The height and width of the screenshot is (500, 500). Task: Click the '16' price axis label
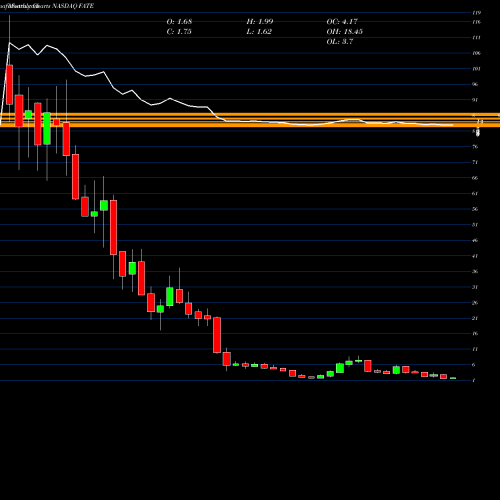(x=475, y=334)
